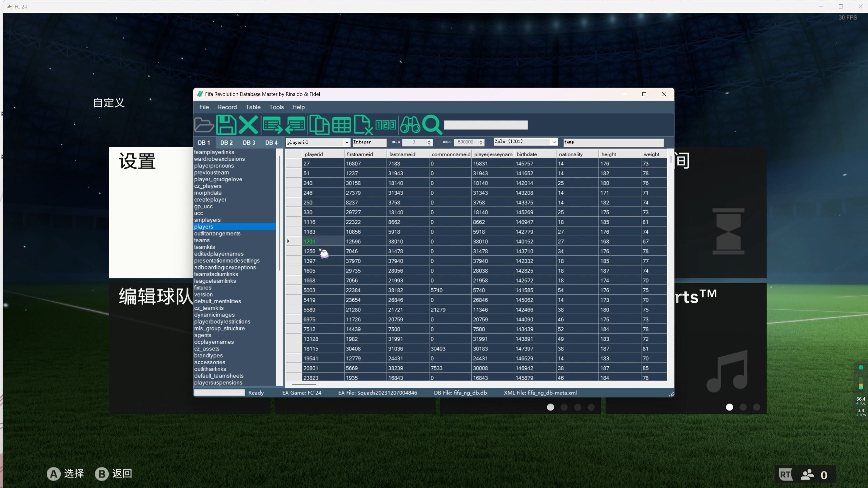Open the table grid view icon

pos(341,125)
